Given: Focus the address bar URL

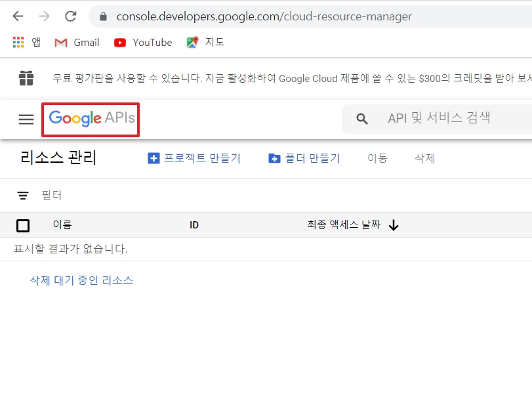Looking at the screenshot, I should [264, 16].
